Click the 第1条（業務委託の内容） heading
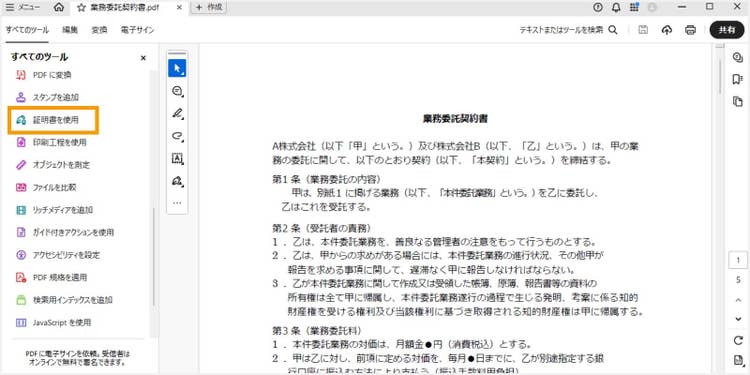750x375 pixels. 327,179
